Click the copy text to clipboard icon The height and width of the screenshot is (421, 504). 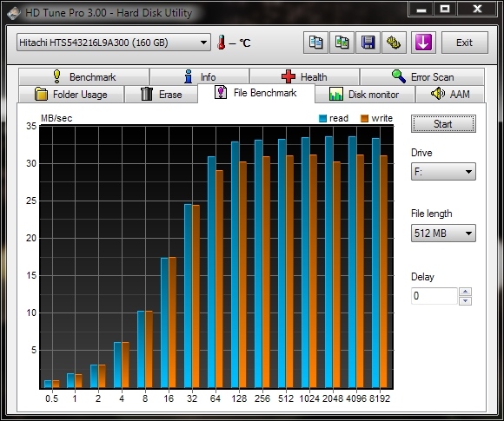(x=315, y=43)
